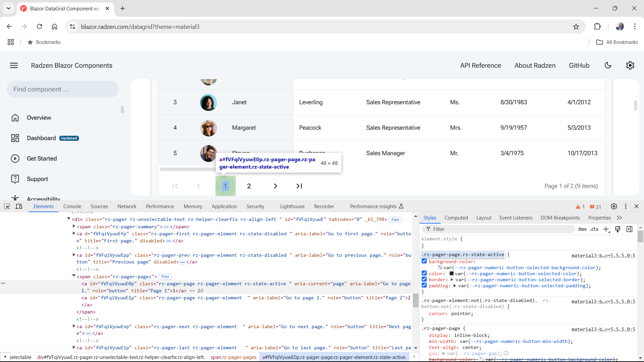Open the Computed styles tab
Image resolution: width=644 pixels, height=362 pixels.
456,218
